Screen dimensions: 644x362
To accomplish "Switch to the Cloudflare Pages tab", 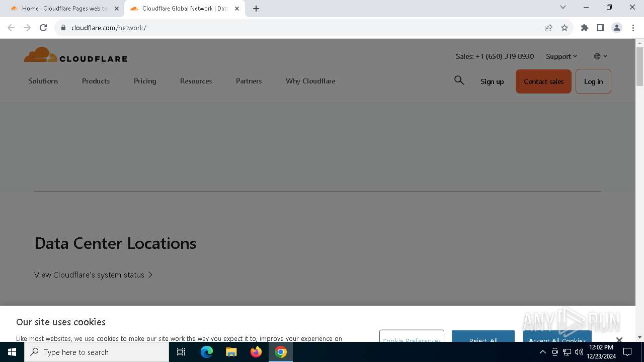I will [63, 9].
